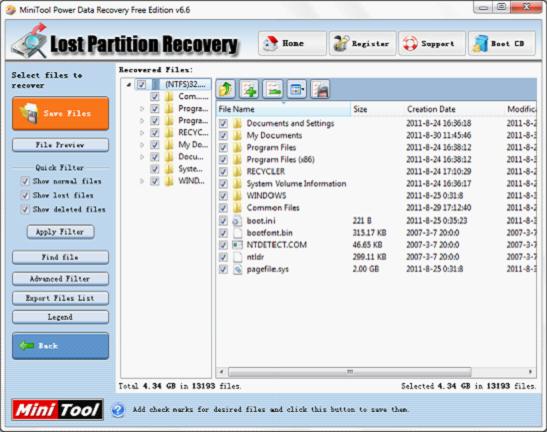Click the MiniTool logo
The height and width of the screenshot is (432, 547).
click(58, 409)
